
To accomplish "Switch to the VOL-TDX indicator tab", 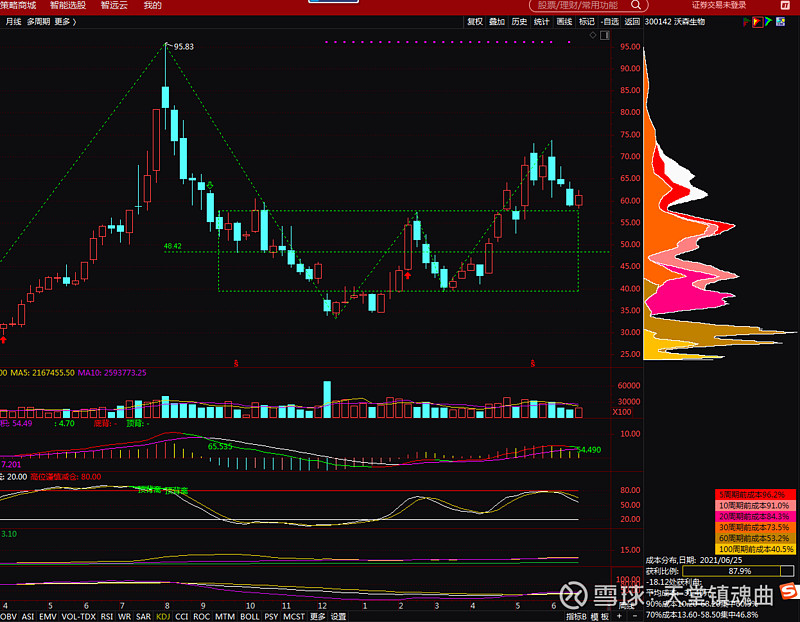I will pyautogui.click(x=79, y=616).
